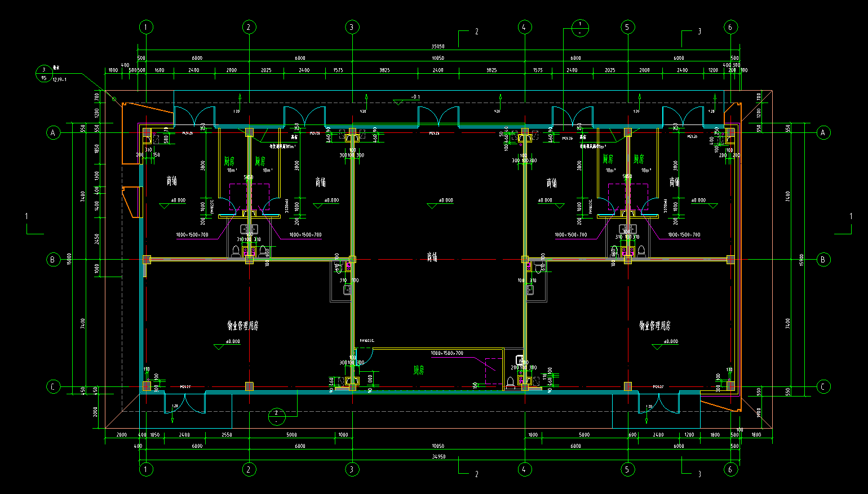
Task: Select the left vertical dimension 2450
Action: click(97, 239)
